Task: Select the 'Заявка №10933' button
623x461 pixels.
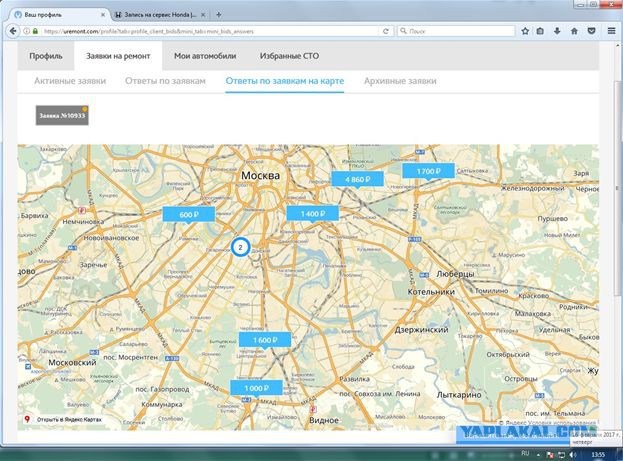Action: pyautogui.click(x=62, y=116)
